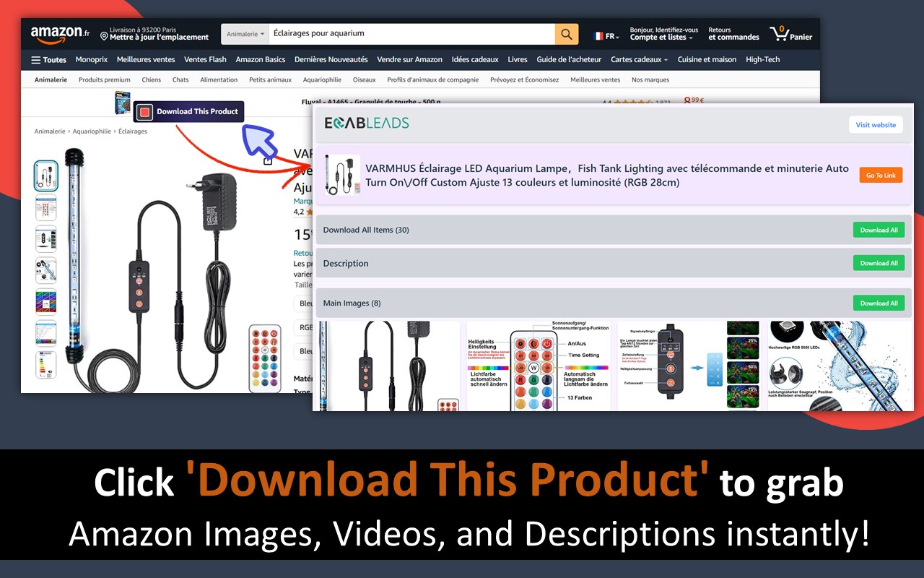Viewport: 924px width, 578px height.
Task: Open the Chiens category
Action: (152, 80)
